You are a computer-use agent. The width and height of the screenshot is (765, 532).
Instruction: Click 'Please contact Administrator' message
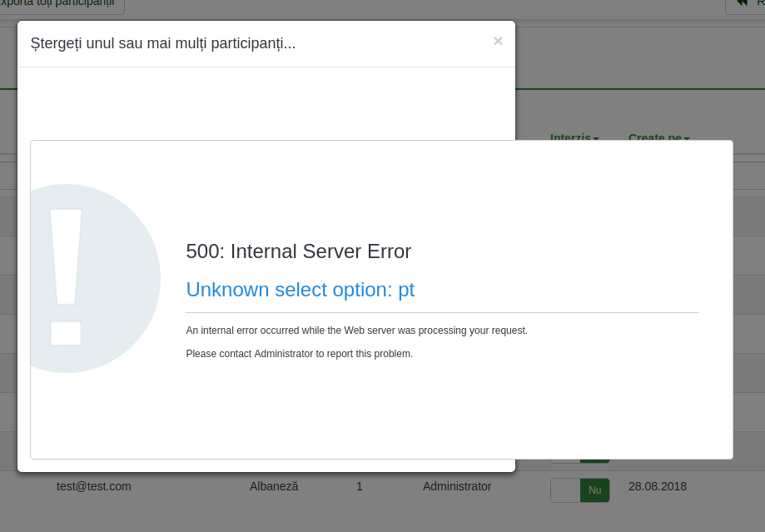point(299,354)
